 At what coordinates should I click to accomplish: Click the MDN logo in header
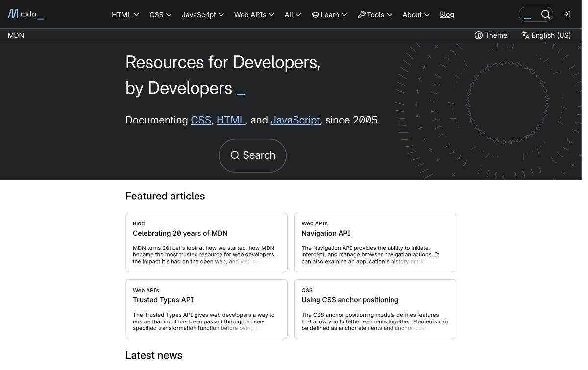tap(25, 14)
